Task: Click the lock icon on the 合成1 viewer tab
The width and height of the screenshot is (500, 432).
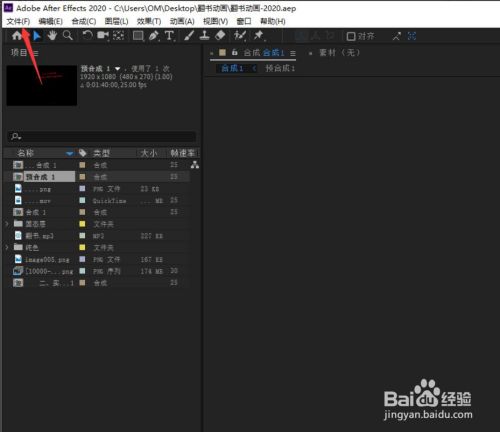Action: point(235,52)
